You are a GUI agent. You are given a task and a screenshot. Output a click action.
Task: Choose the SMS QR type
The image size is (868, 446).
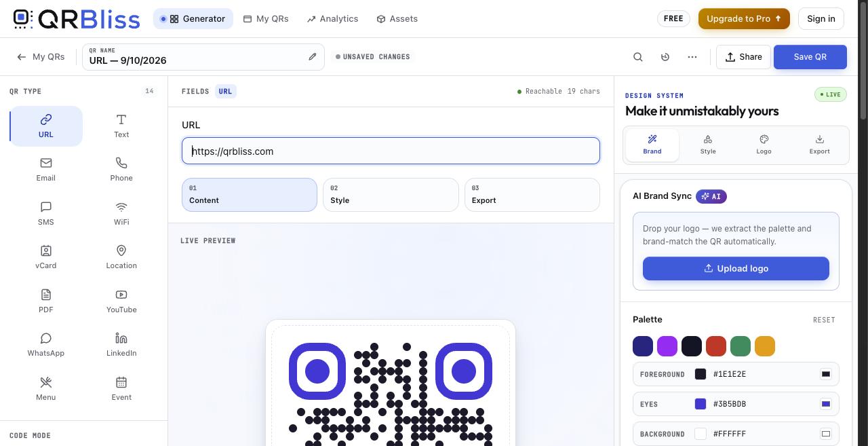pyautogui.click(x=46, y=214)
